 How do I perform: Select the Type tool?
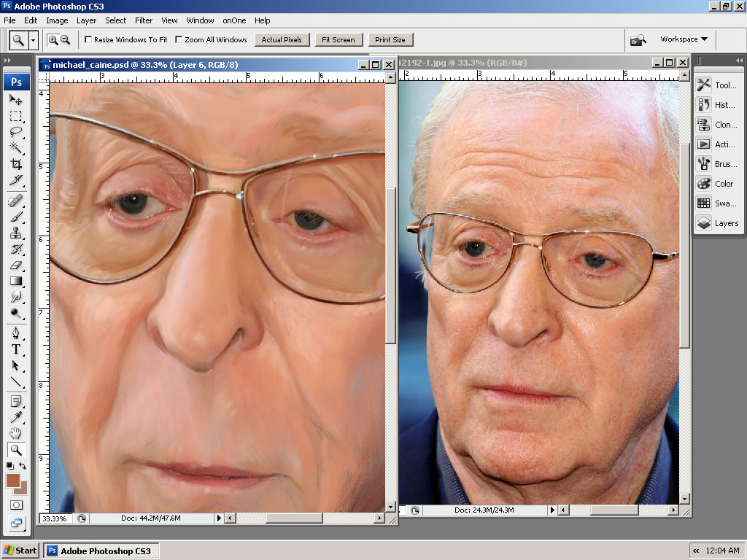(x=16, y=349)
